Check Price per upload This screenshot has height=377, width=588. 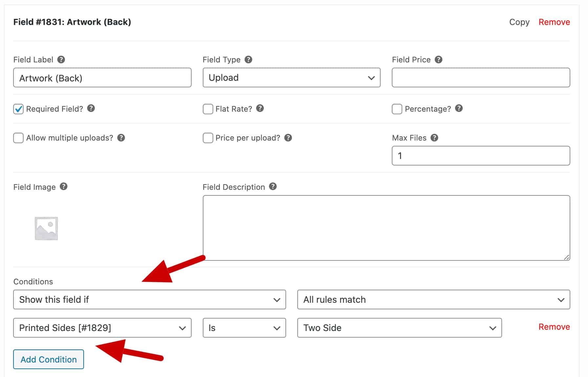tap(208, 138)
